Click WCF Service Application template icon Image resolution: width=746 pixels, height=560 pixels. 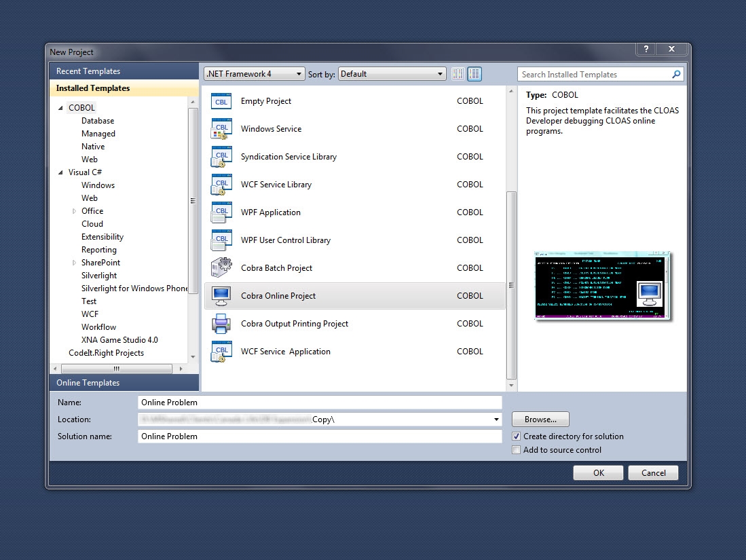pyautogui.click(x=221, y=352)
